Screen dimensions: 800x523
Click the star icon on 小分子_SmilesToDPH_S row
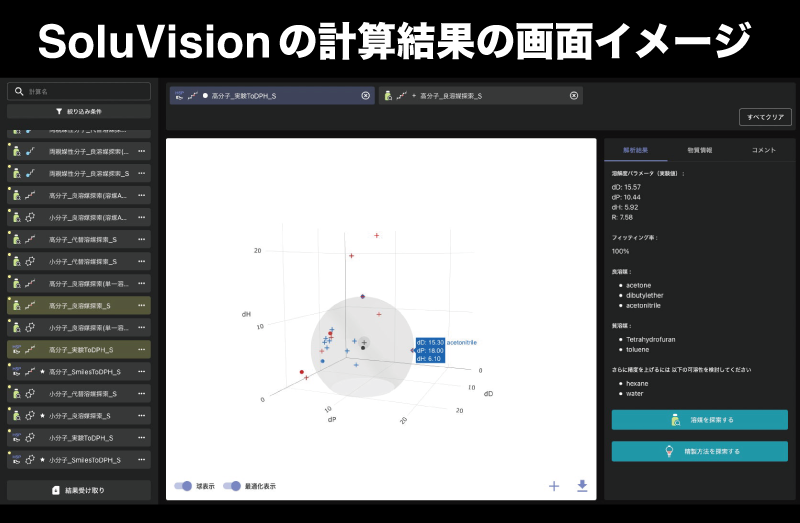42,460
